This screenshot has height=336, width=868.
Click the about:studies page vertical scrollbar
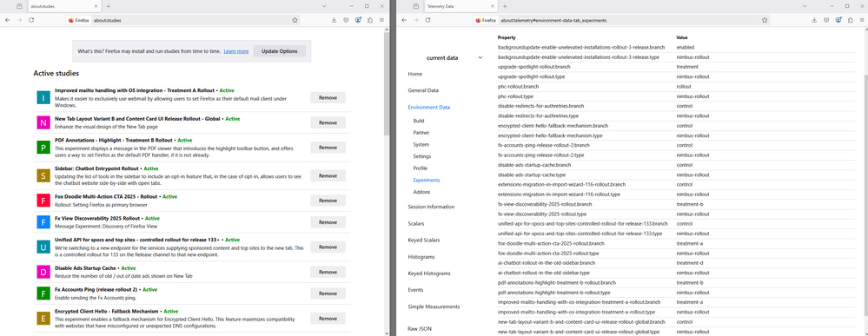[386, 83]
